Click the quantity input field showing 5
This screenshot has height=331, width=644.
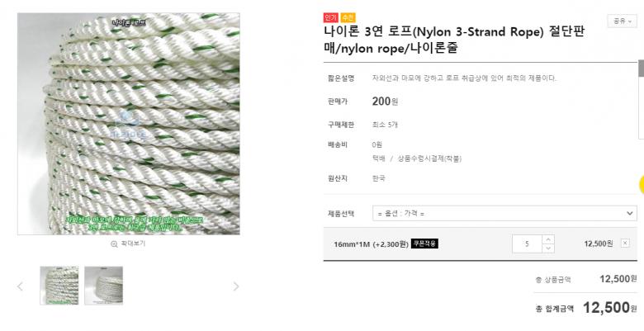tap(528, 244)
